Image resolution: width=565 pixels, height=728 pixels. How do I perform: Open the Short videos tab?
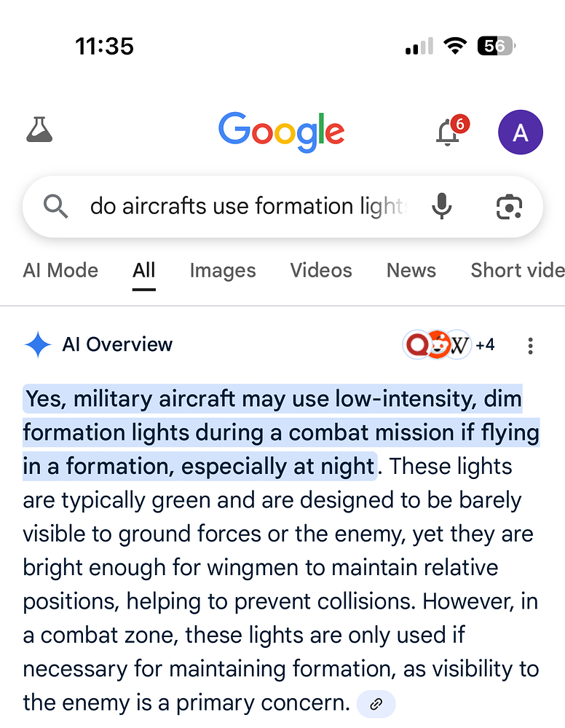pos(517,271)
